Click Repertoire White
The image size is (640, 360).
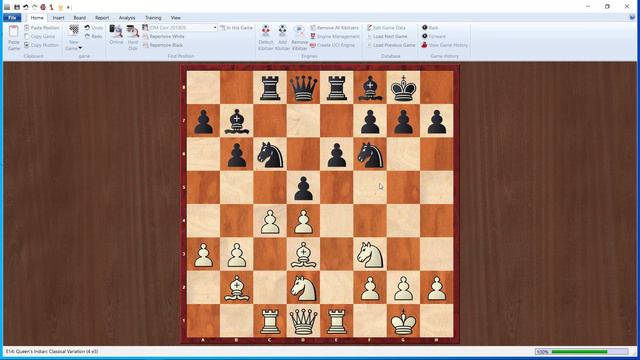tap(164, 36)
